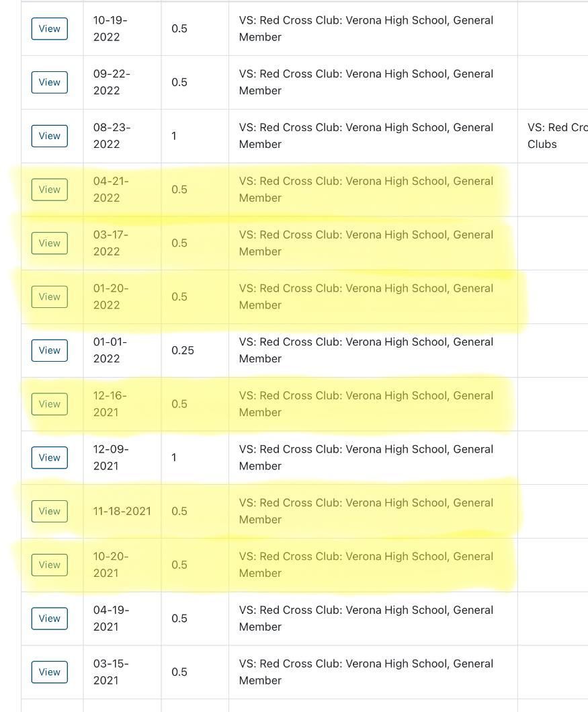Click the 12-09-2021 date cell
The image size is (588, 712).
[x=112, y=458]
